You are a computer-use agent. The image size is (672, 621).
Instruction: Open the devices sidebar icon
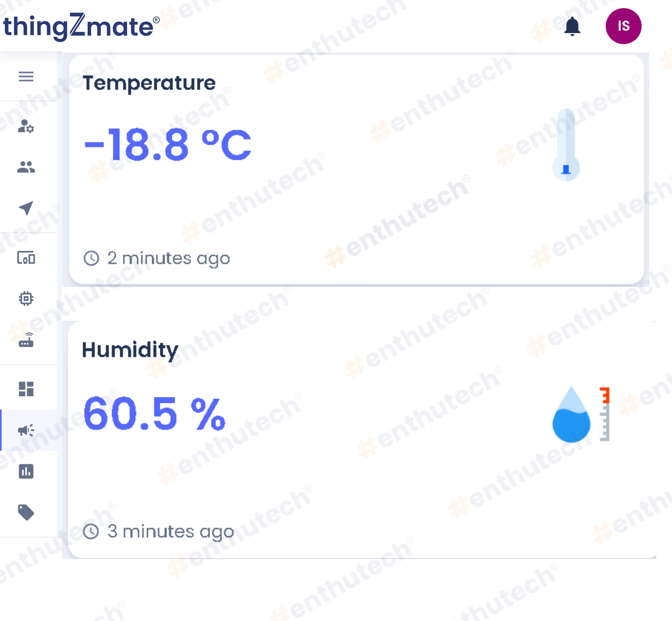click(x=26, y=258)
